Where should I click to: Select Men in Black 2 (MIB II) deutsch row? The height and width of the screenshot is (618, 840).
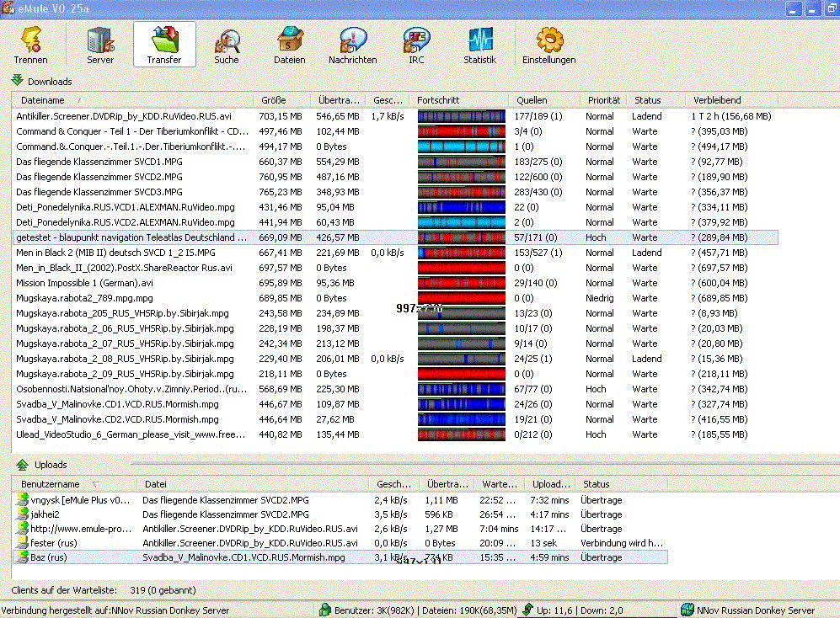click(x=395, y=253)
